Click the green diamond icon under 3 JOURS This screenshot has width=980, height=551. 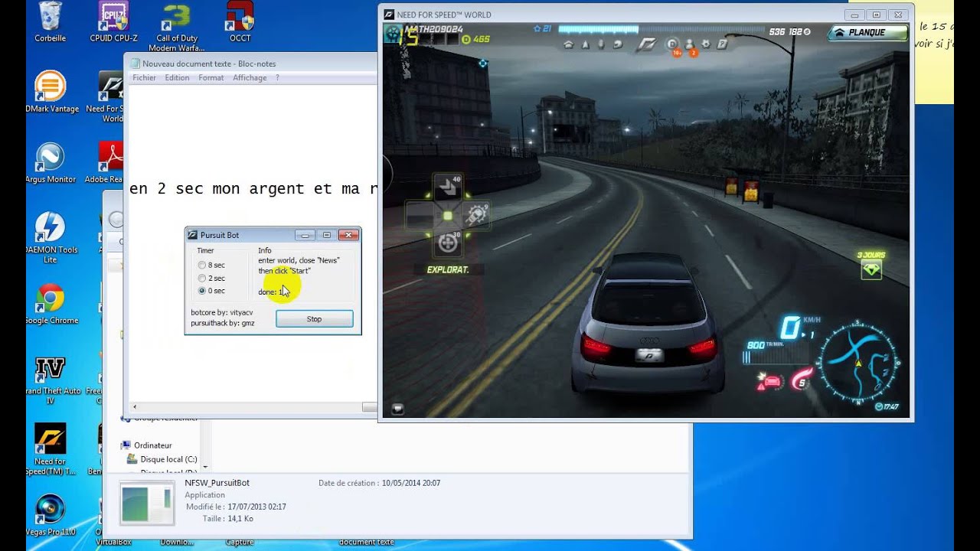coord(871,269)
